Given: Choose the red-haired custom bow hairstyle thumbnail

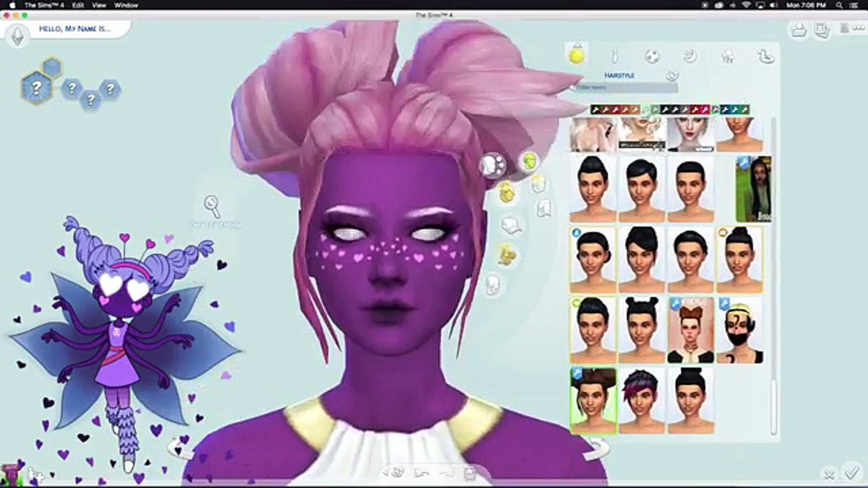Looking at the screenshot, I should point(690,330).
